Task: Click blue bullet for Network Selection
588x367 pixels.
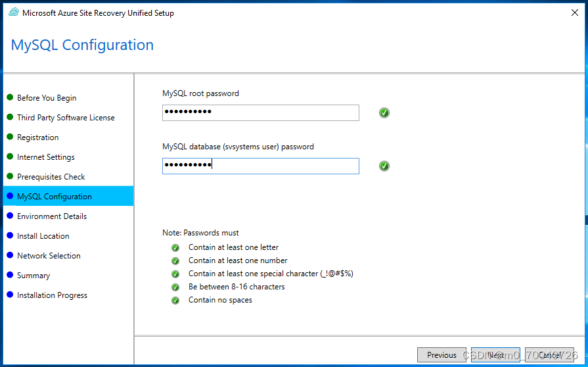Action: pos(10,255)
